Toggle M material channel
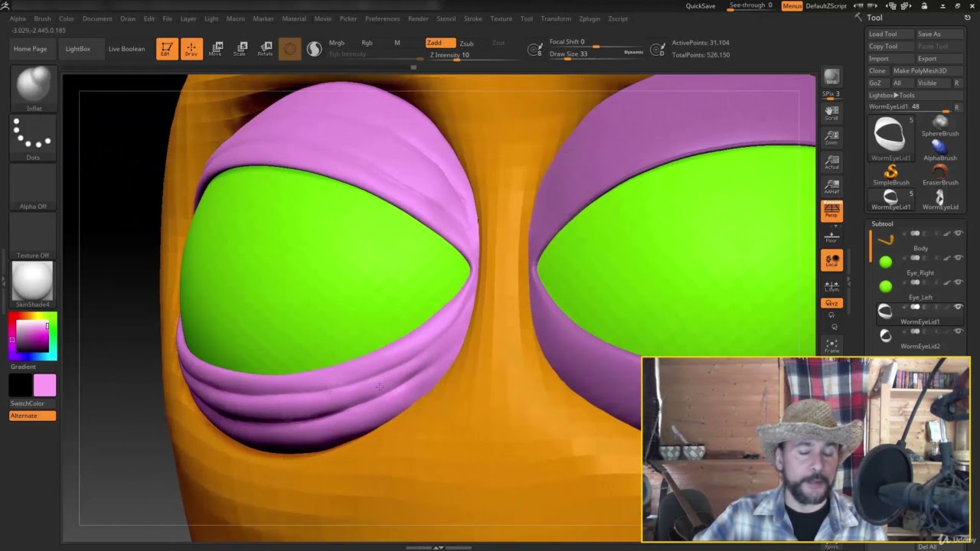Viewport: 980px width, 551px height. point(397,43)
